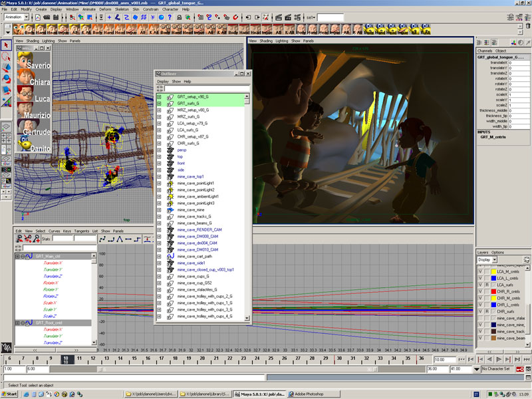Image resolution: width=532 pixels, height=399 pixels.
Task: Open the Character menu in the main menu bar
Action: point(170,9)
